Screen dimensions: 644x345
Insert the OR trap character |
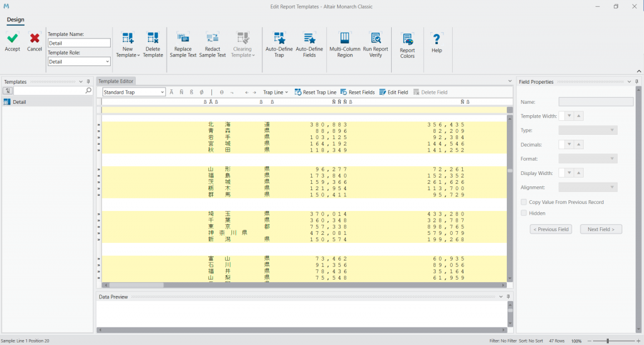pyautogui.click(x=212, y=93)
